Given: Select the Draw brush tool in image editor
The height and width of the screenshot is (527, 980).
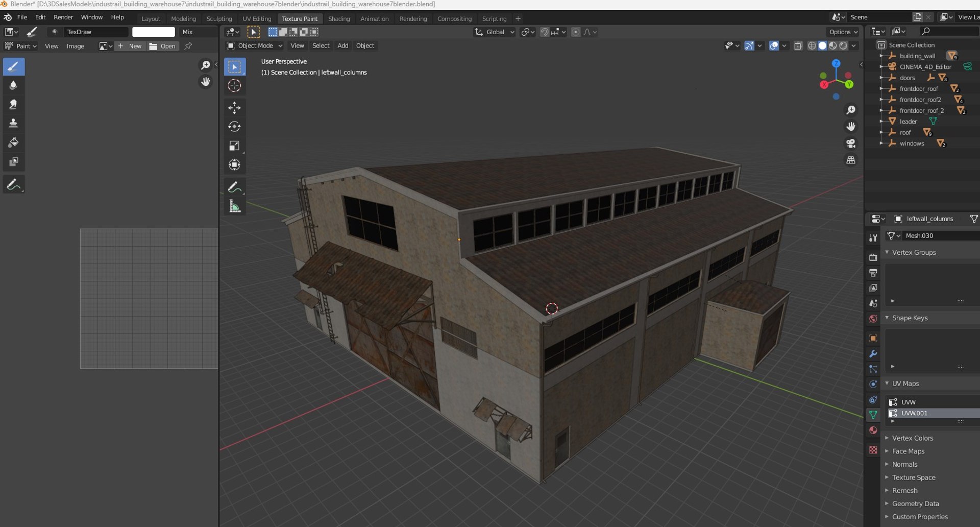Looking at the screenshot, I should pyautogui.click(x=14, y=67).
